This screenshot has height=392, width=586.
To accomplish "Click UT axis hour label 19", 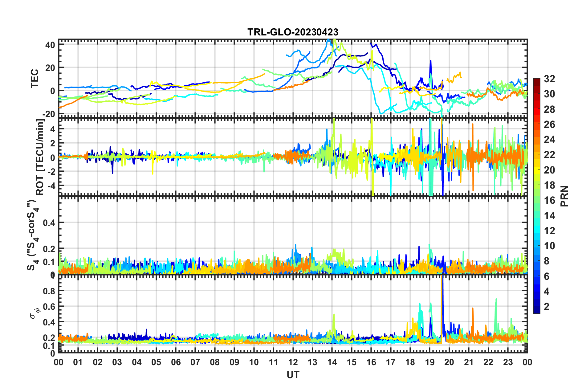I will tap(430, 362).
